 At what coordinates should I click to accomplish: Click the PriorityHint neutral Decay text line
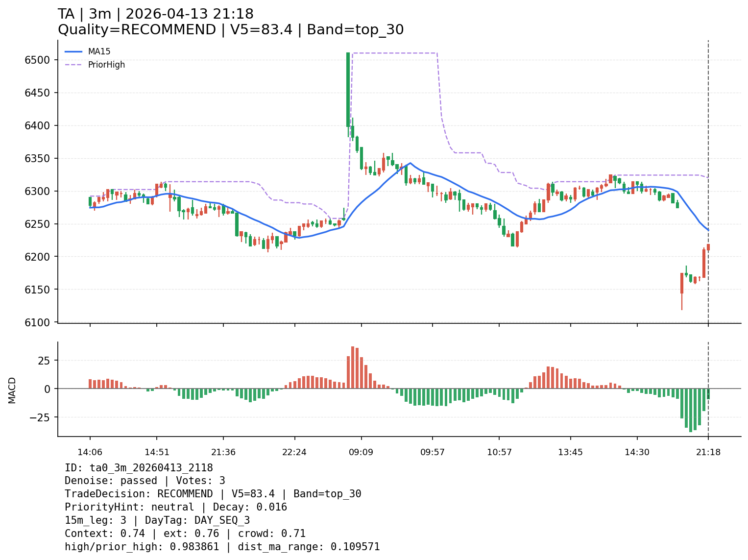point(175,507)
